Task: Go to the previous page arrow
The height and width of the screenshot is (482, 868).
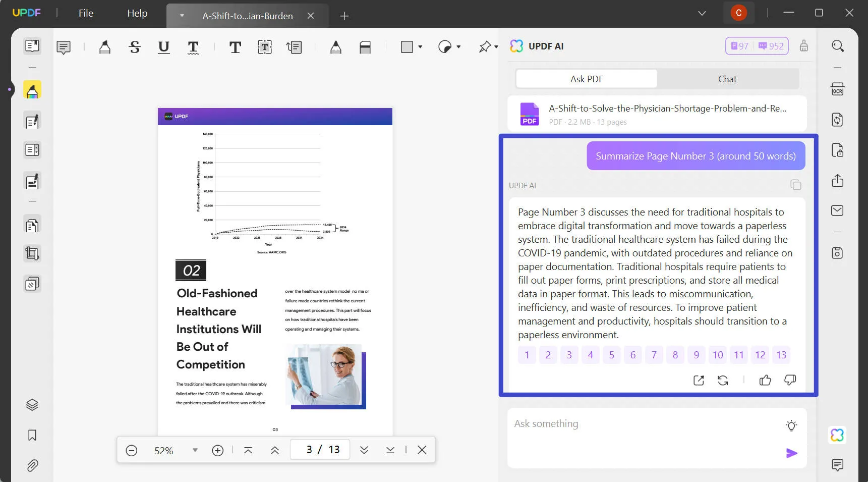Action: [275, 450]
